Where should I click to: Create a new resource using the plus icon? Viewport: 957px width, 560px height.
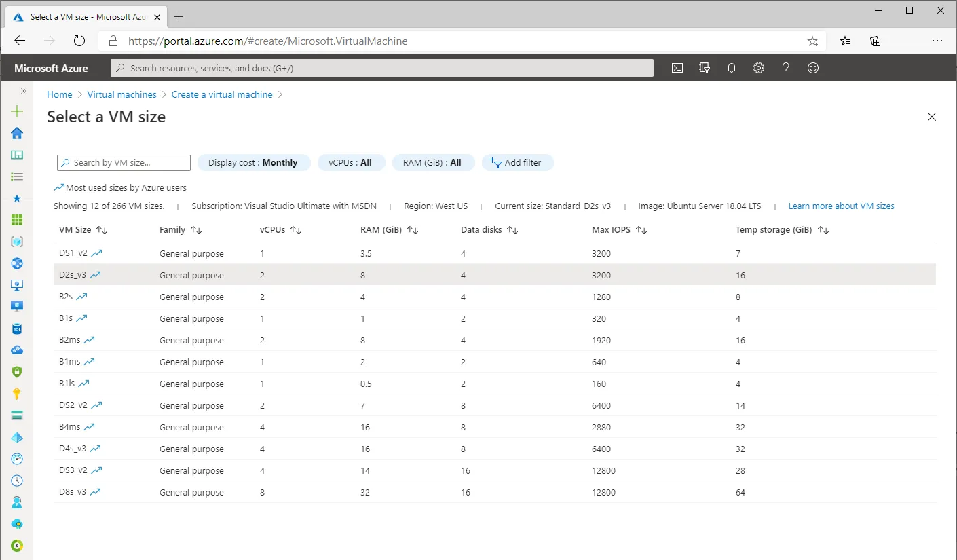pos(17,111)
